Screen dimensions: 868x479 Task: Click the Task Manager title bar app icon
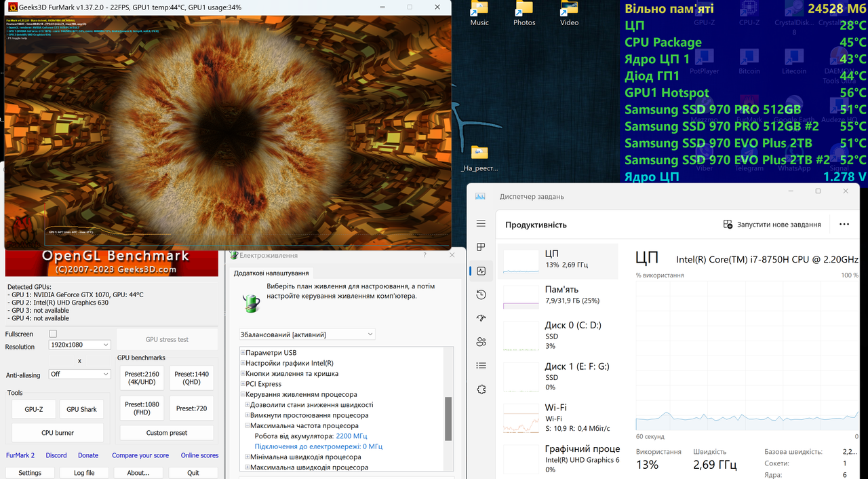click(x=480, y=197)
